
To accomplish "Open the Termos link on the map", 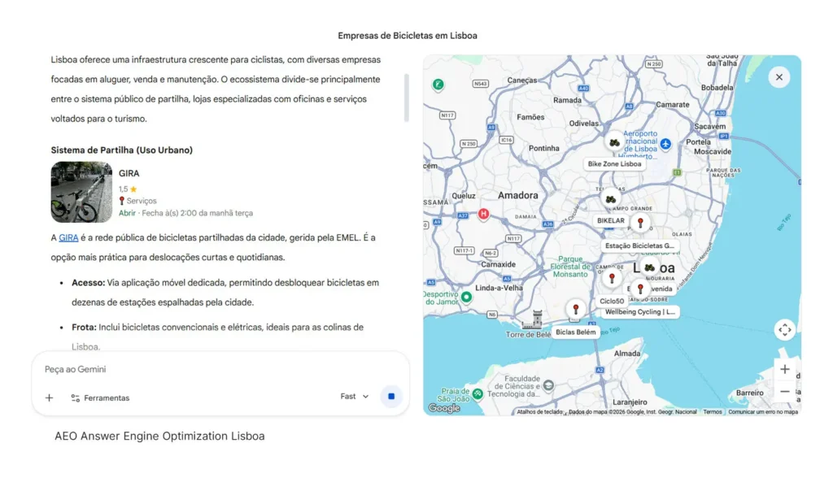I will (x=713, y=412).
